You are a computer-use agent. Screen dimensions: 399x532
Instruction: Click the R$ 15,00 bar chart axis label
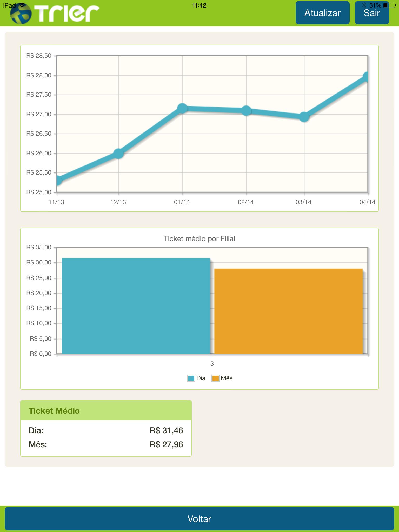coord(39,308)
